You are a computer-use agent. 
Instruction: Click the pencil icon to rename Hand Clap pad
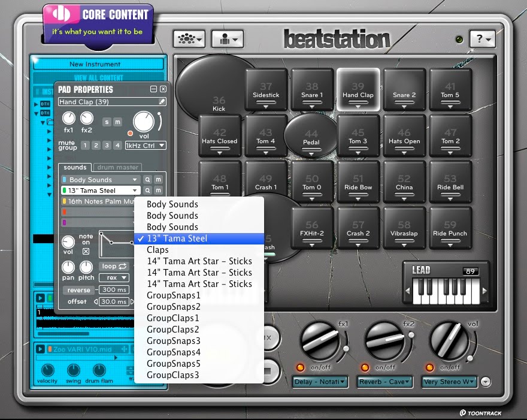pos(163,101)
